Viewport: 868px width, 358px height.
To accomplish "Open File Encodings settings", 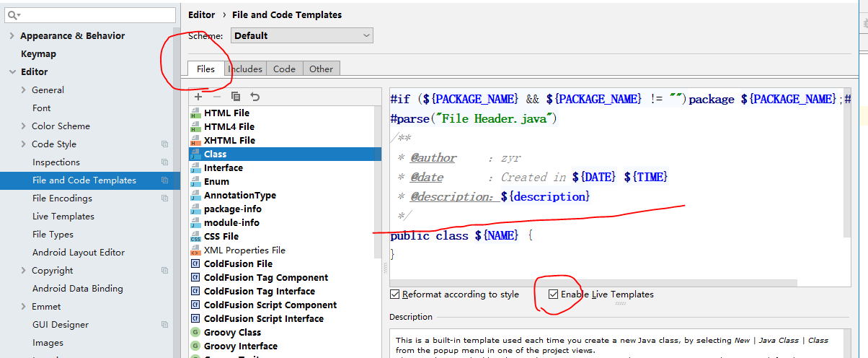I will coord(63,198).
